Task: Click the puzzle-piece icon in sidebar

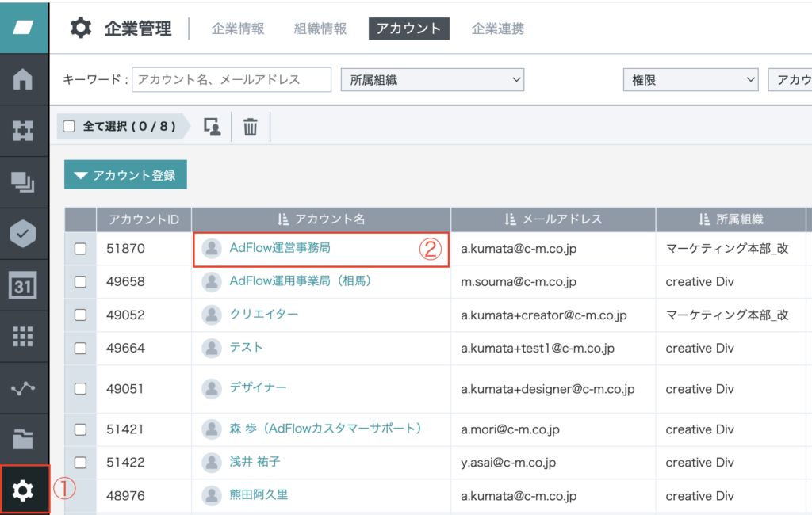Action: [23, 131]
